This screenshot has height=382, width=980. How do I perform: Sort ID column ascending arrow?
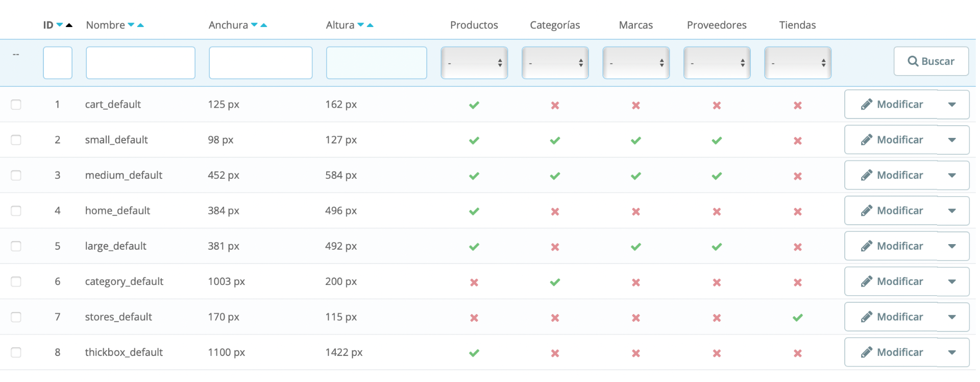pos(69,25)
